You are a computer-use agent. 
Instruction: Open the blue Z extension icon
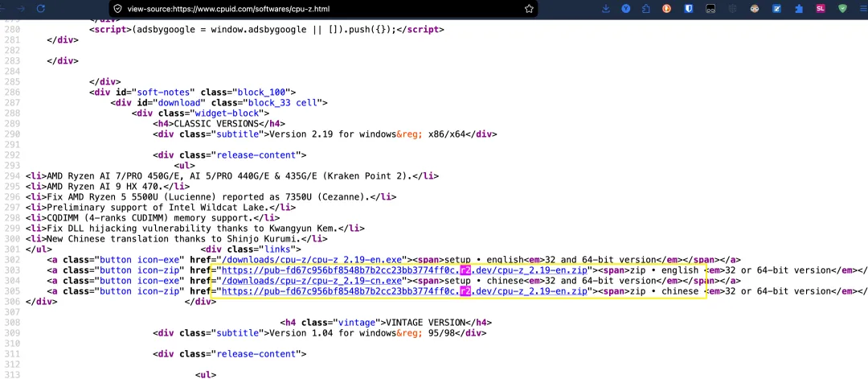[x=776, y=9]
